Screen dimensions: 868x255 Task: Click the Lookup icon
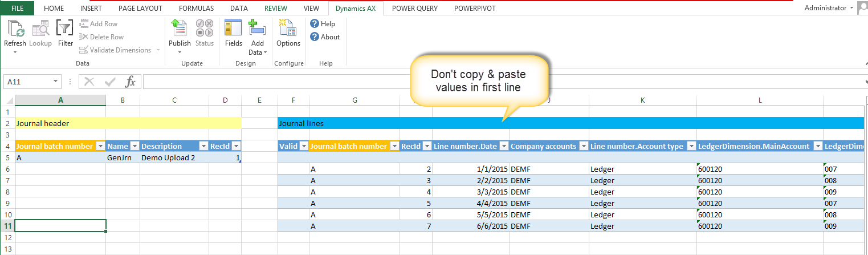click(x=40, y=29)
